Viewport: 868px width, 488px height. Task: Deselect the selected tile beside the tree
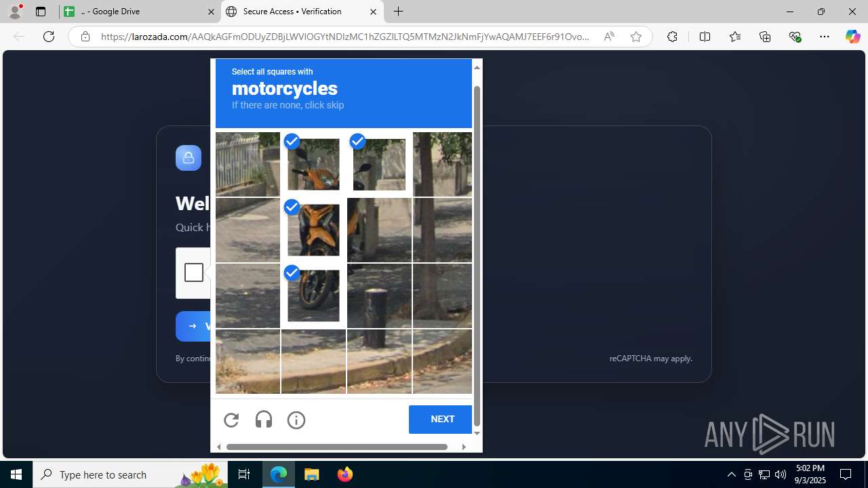coord(379,164)
